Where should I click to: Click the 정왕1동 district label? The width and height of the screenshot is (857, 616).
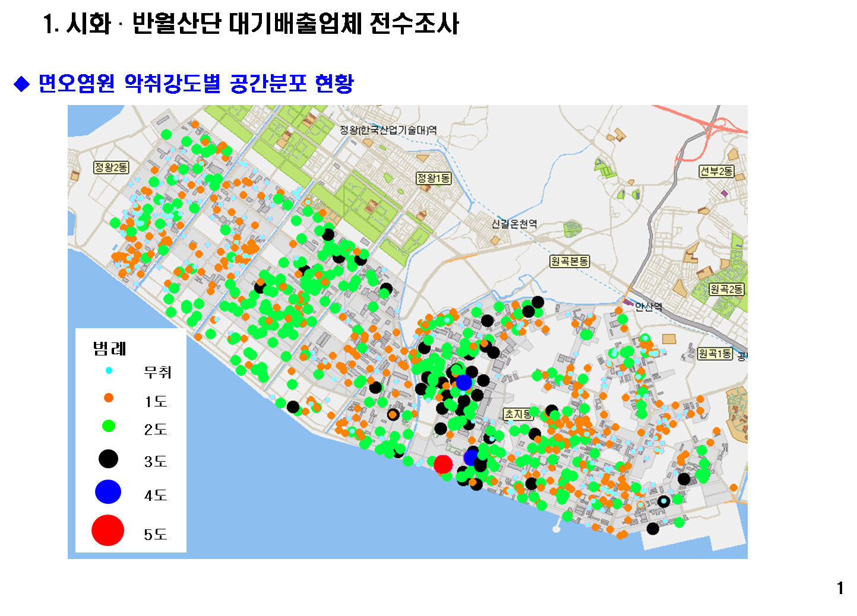[433, 178]
